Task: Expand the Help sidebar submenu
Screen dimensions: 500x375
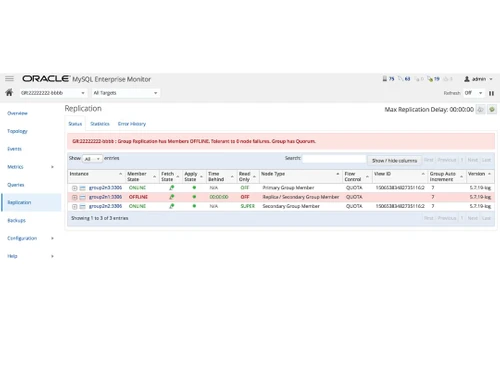Action: (52, 256)
